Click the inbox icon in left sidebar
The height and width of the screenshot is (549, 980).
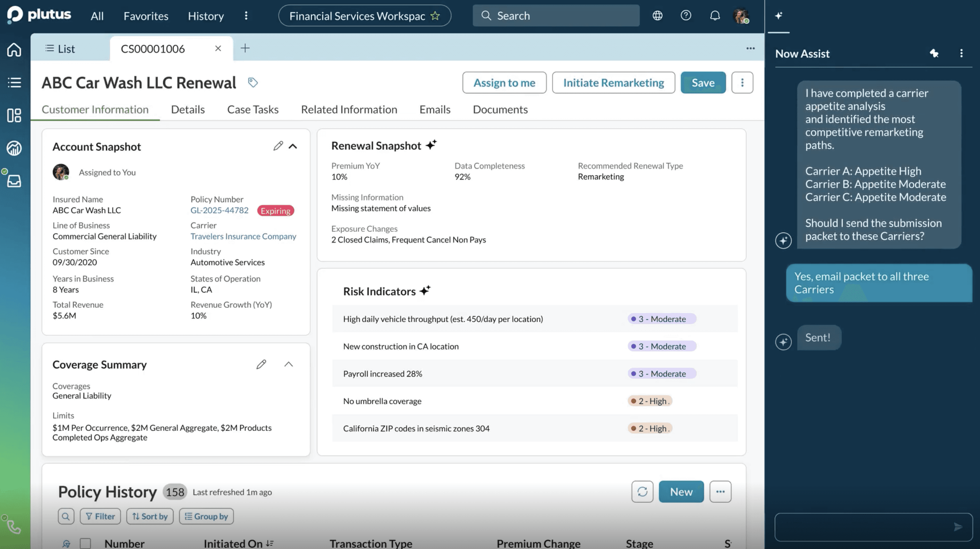tap(14, 181)
